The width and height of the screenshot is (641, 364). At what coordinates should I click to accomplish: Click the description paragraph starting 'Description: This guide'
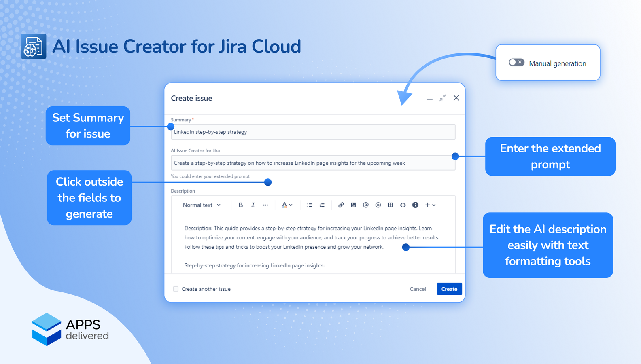click(x=312, y=237)
